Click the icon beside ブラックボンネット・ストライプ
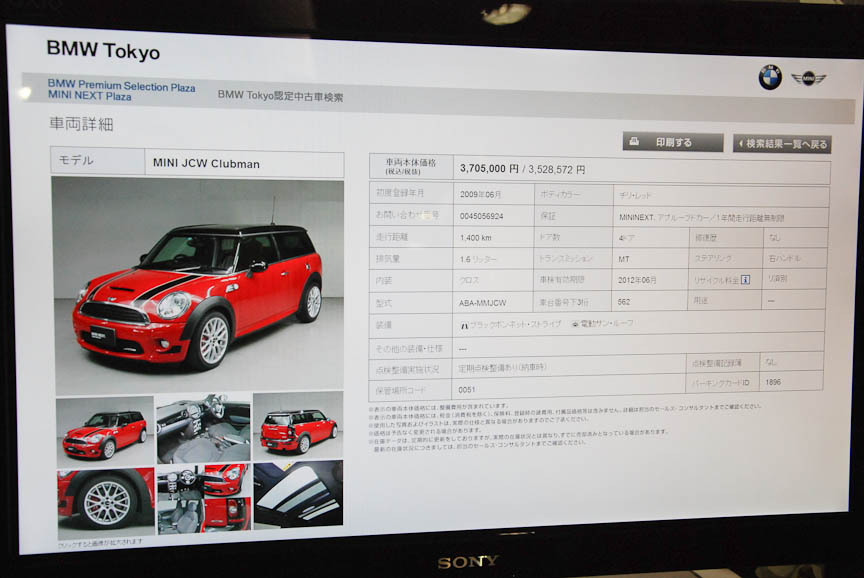 [463, 324]
